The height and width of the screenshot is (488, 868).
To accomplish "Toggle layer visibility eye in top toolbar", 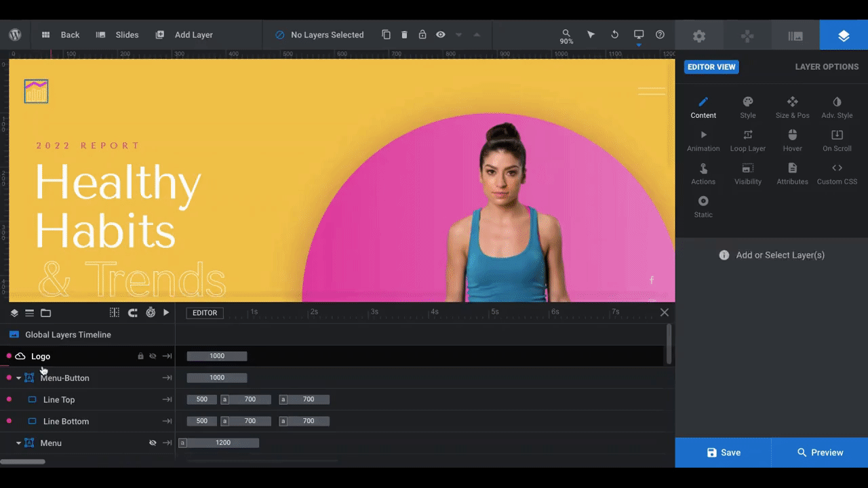I will pyautogui.click(x=441, y=35).
